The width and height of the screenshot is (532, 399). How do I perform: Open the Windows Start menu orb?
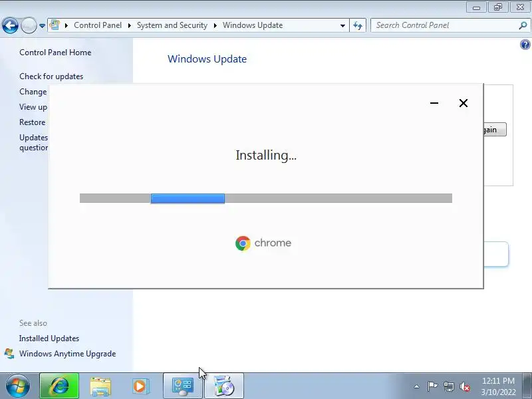(x=18, y=386)
